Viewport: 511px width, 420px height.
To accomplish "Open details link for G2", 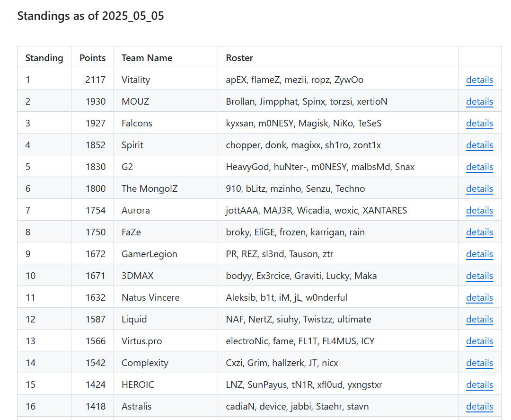I will (x=479, y=167).
